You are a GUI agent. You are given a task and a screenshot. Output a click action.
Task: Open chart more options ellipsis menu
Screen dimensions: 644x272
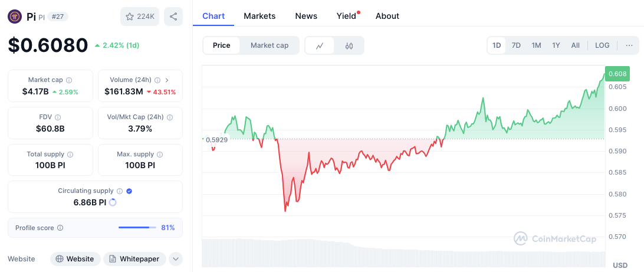[x=629, y=45]
